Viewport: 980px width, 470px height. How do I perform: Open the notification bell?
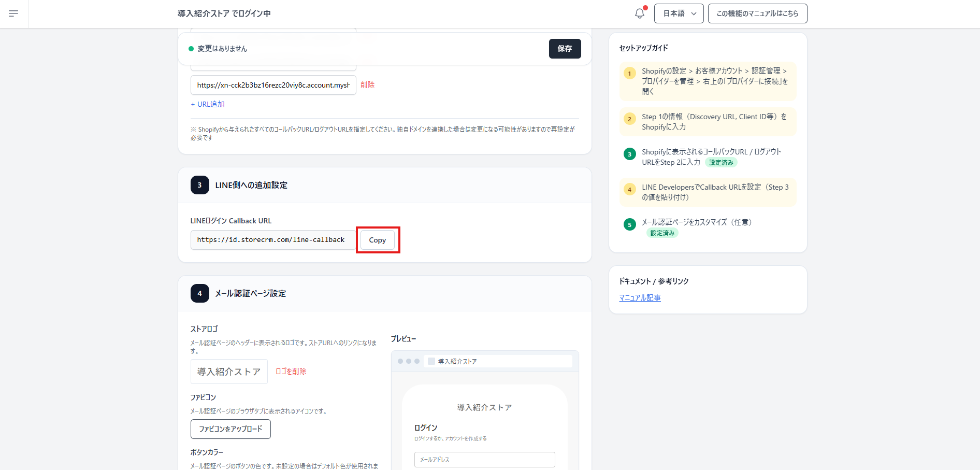[x=640, y=13]
